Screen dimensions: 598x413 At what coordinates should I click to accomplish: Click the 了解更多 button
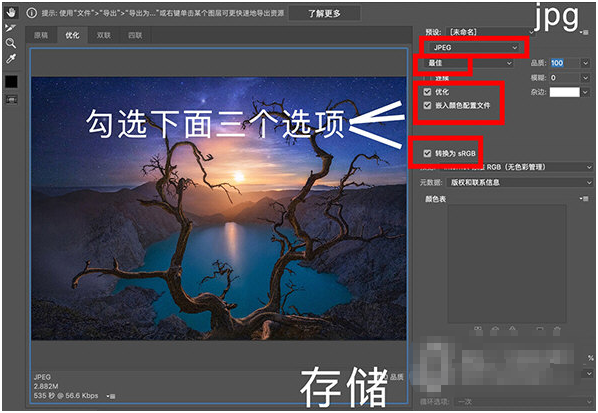(x=324, y=13)
